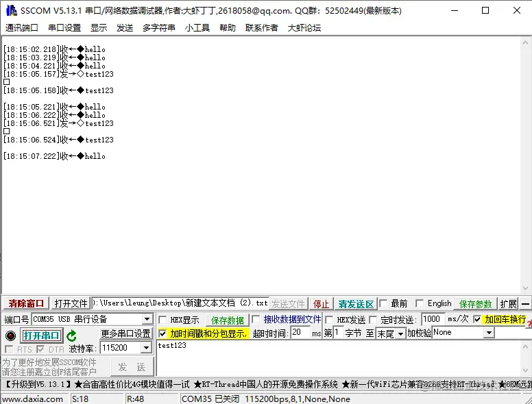Click the S:18 sent counter in status bar

click(80, 399)
